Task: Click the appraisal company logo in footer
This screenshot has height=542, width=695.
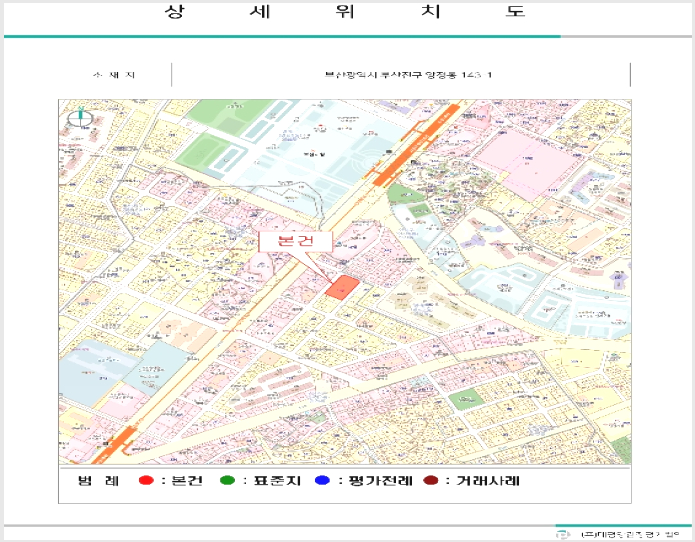Action: [x=563, y=534]
